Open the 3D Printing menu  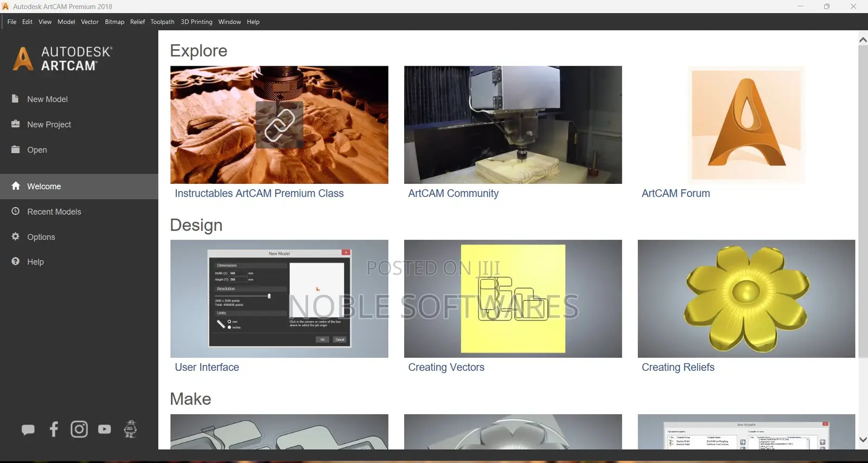[196, 22]
